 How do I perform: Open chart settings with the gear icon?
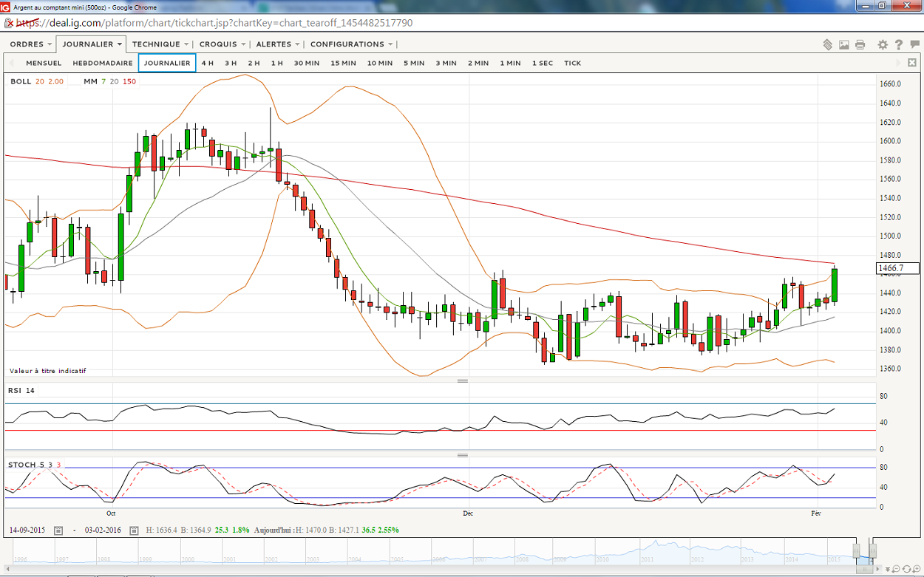point(883,45)
